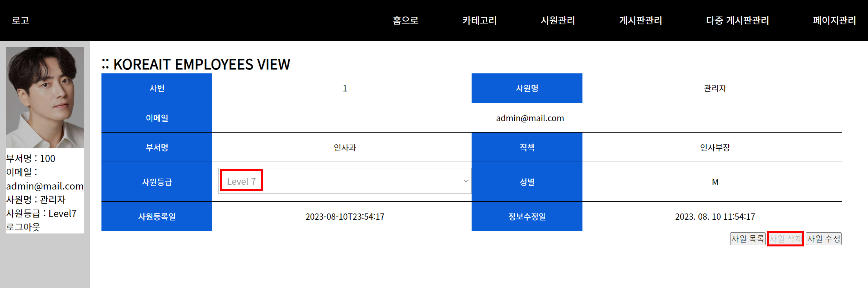Click the 이메일 header cell
This screenshot has height=288, width=868.
pyautogui.click(x=157, y=118)
